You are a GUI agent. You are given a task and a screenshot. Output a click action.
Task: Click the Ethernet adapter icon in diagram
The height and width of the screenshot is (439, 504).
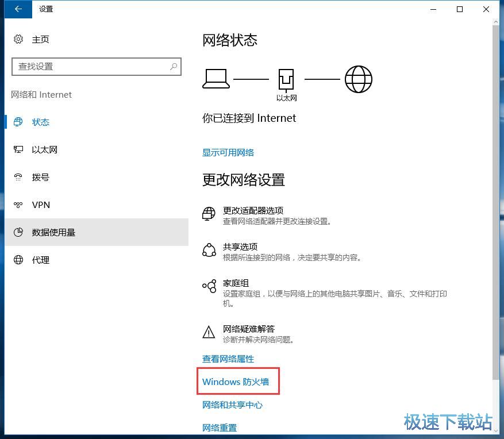coord(286,80)
